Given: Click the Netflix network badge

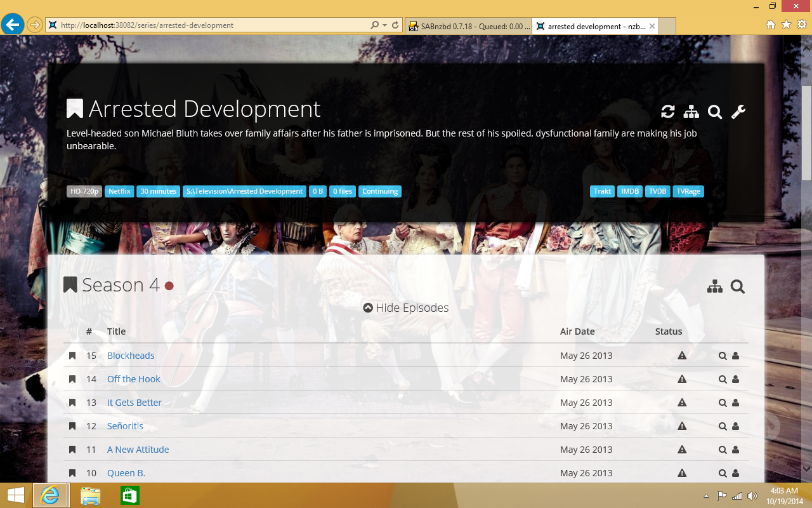Looking at the screenshot, I should point(119,191).
